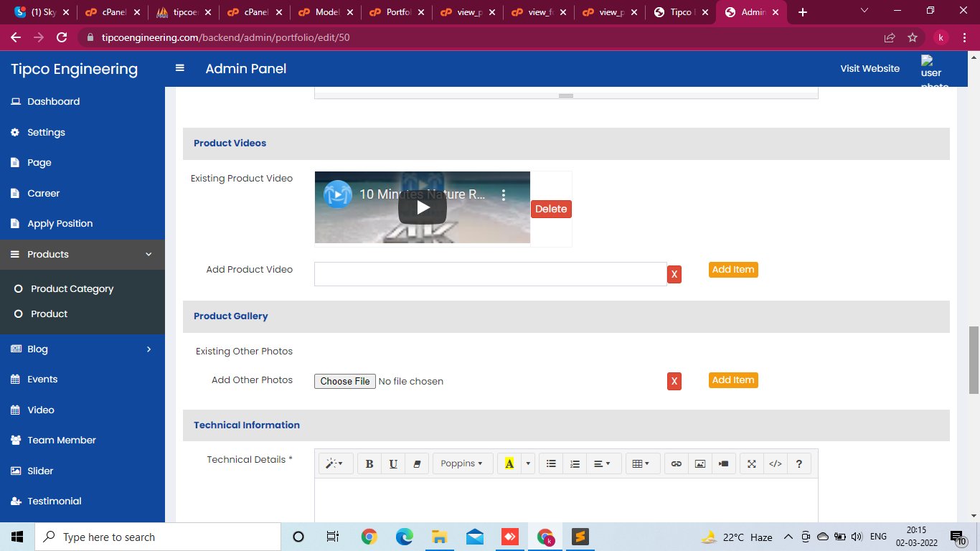Image resolution: width=980 pixels, height=551 pixels.
Task: Toggle the ordered numbered list
Action: (x=575, y=464)
